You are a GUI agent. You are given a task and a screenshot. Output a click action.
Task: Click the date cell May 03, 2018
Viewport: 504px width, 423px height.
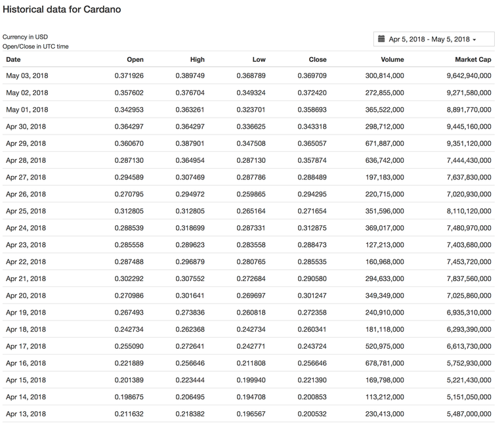pos(27,76)
